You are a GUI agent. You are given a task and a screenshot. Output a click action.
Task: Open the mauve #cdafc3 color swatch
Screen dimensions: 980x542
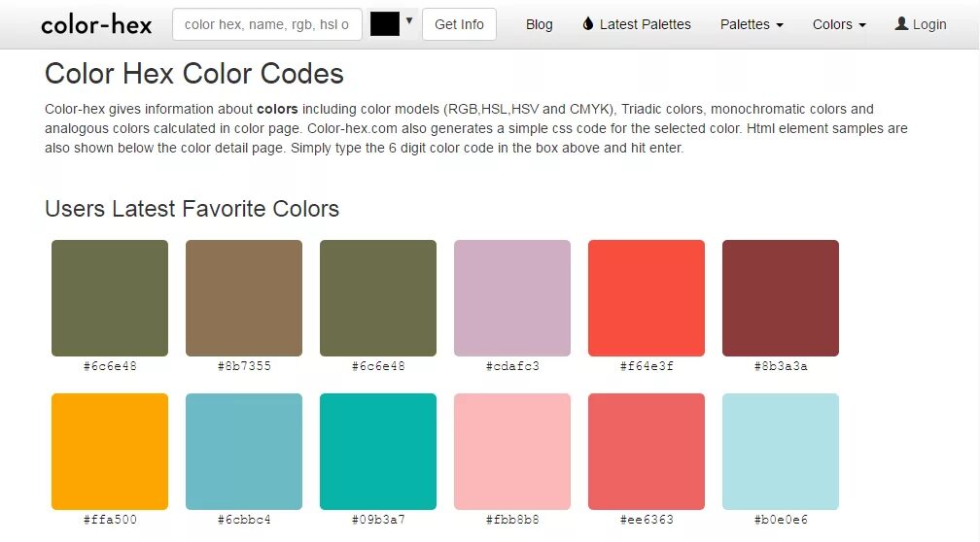(512, 298)
